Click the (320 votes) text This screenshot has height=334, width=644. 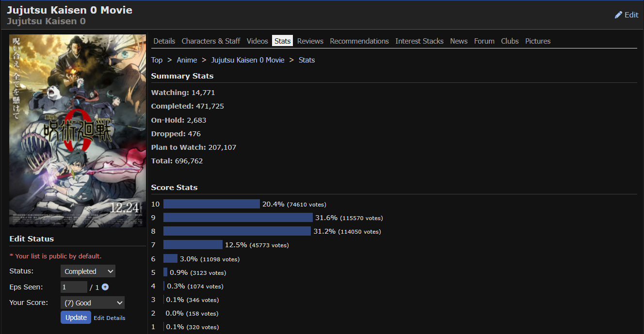coord(203,327)
